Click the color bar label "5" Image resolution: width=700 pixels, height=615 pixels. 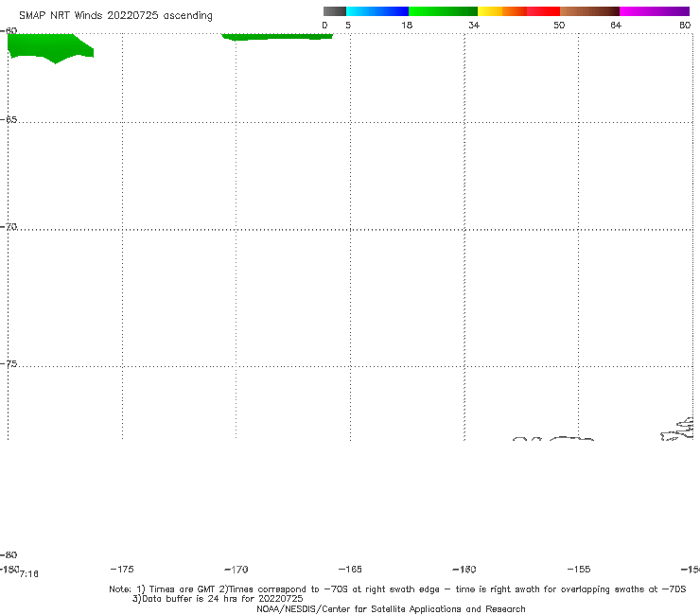coord(348,25)
